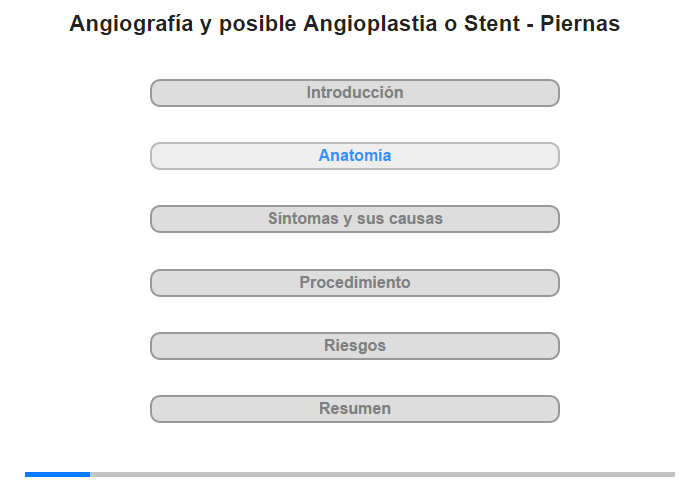Click the gray unfilled progress bar track

click(380, 474)
